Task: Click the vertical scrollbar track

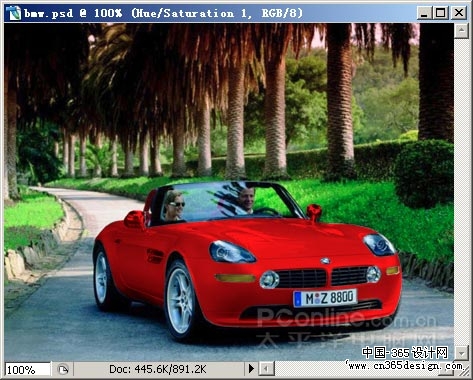Action: click(461, 192)
